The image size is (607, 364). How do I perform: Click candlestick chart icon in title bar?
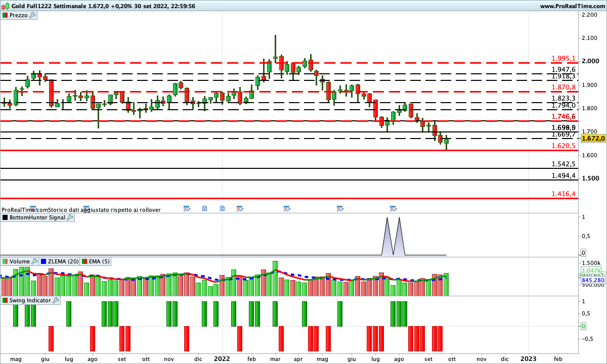coord(5,6)
